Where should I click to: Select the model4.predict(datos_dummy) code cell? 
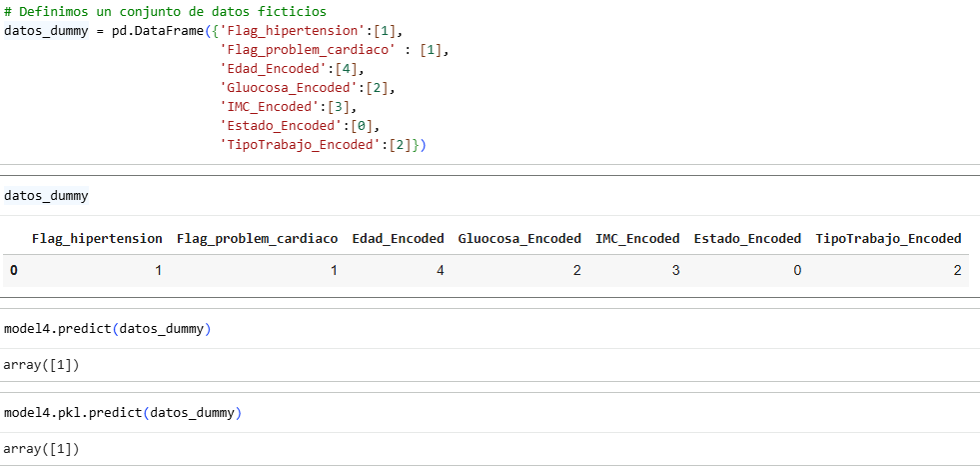pos(490,329)
